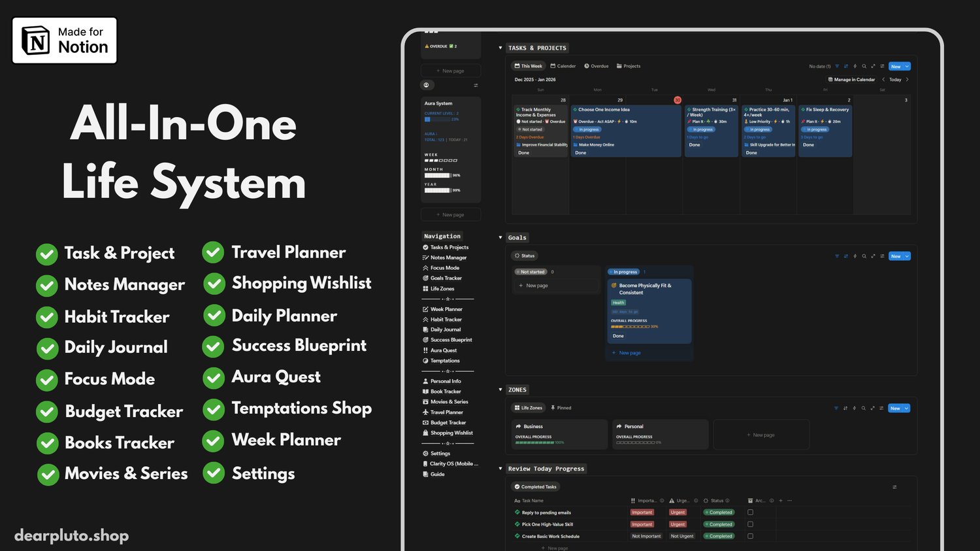The width and height of the screenshot is (980, 551).
Task: Mark Fix Sleep & Recovery as Done
Action: tap(809, 145)
